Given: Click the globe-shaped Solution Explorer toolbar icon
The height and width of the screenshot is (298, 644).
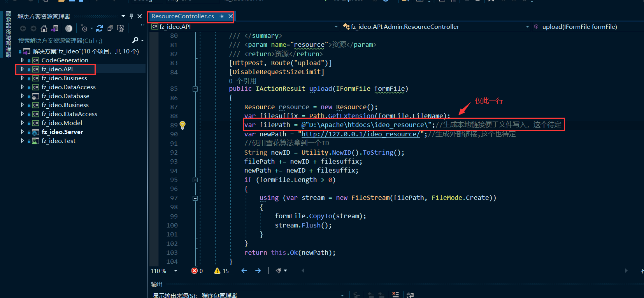Looking at the screenshot, I should tap(69, 28).
